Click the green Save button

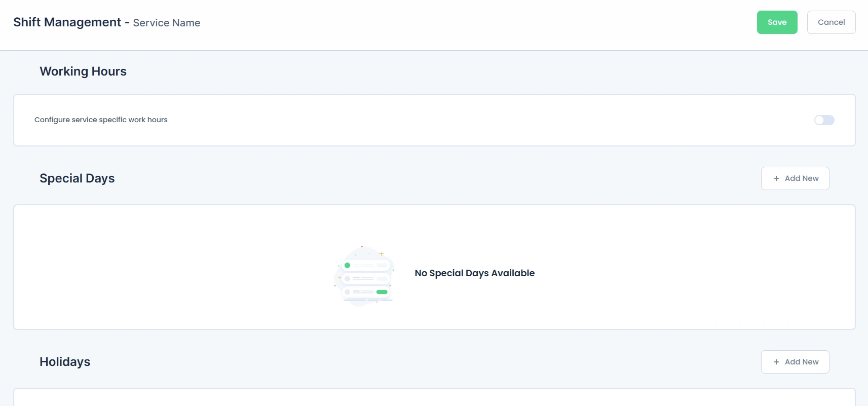(777, 22)
